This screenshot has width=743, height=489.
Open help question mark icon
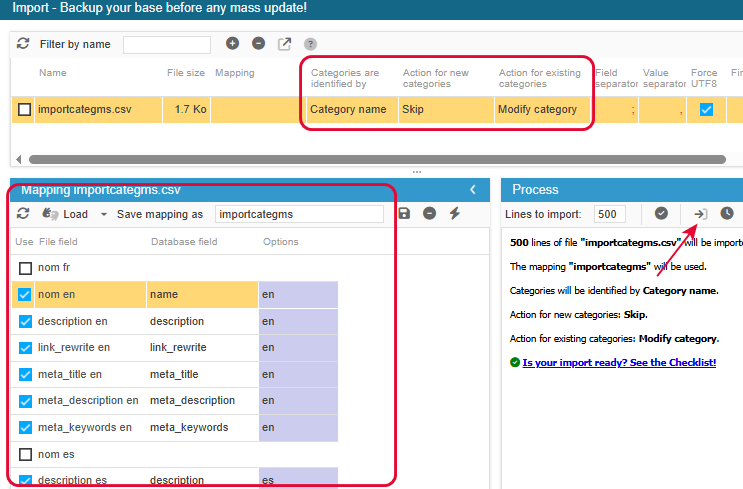coord(310,44)
